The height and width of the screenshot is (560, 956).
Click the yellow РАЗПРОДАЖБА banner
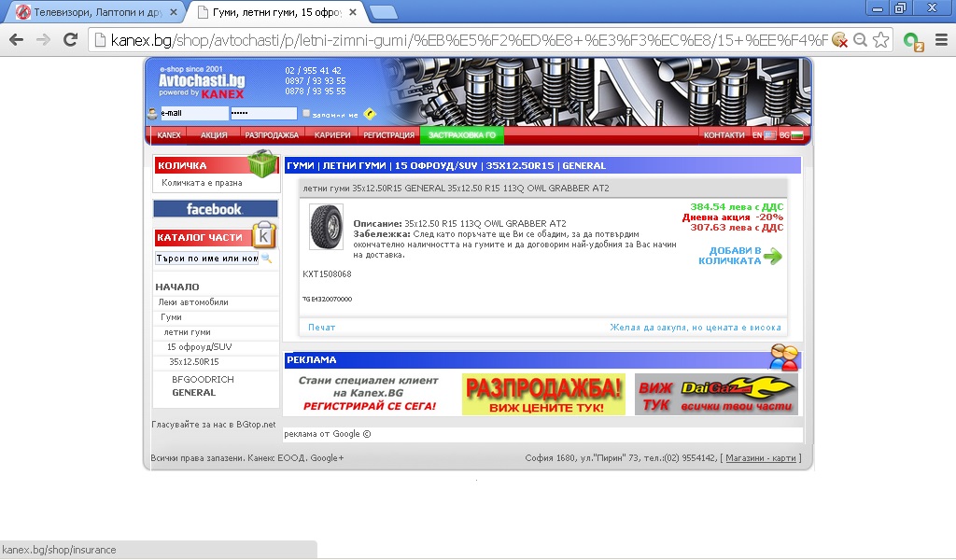[544, 394]
